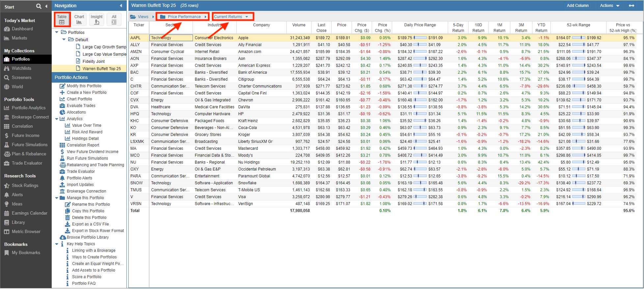Switch to the Table view tab
This screenshot has width=644, height=289.
tap(62, 19)
